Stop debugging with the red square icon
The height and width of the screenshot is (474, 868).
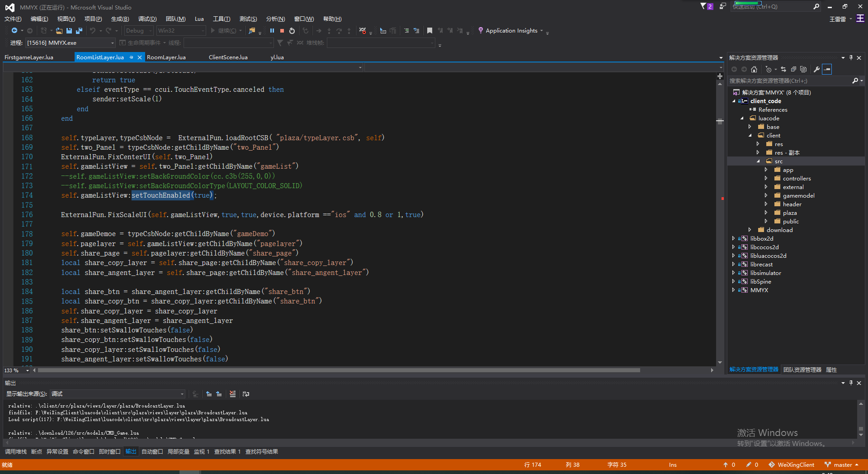[x=282, y=31]
